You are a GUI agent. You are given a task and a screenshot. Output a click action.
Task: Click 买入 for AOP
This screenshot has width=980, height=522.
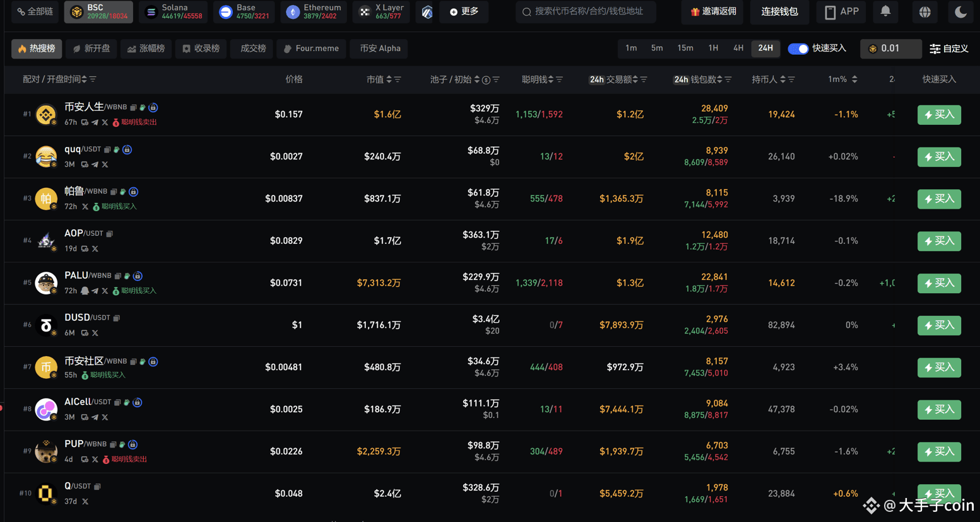point(939,241)
